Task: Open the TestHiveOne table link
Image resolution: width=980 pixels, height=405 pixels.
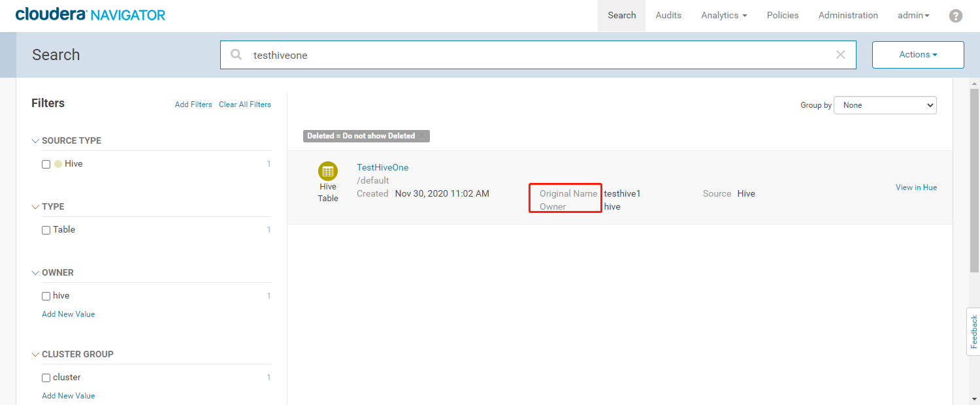Action: [x=383, y=168]
